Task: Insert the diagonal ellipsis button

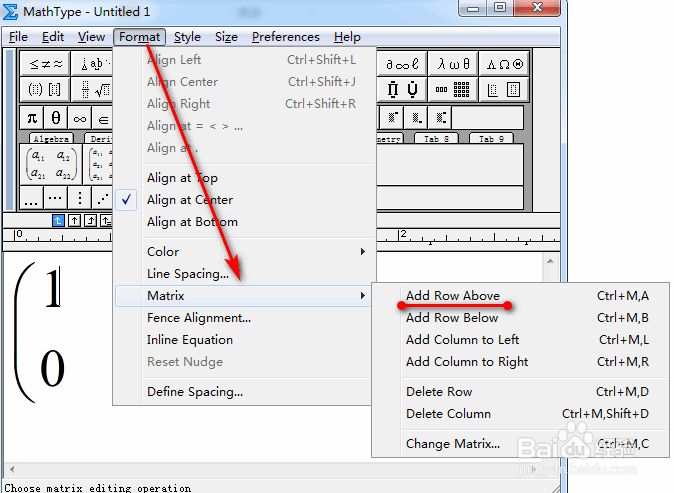Action: (102, 198)
